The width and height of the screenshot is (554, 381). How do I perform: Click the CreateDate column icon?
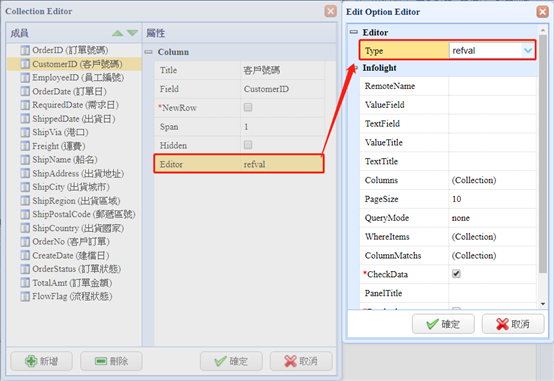(25, 256)
